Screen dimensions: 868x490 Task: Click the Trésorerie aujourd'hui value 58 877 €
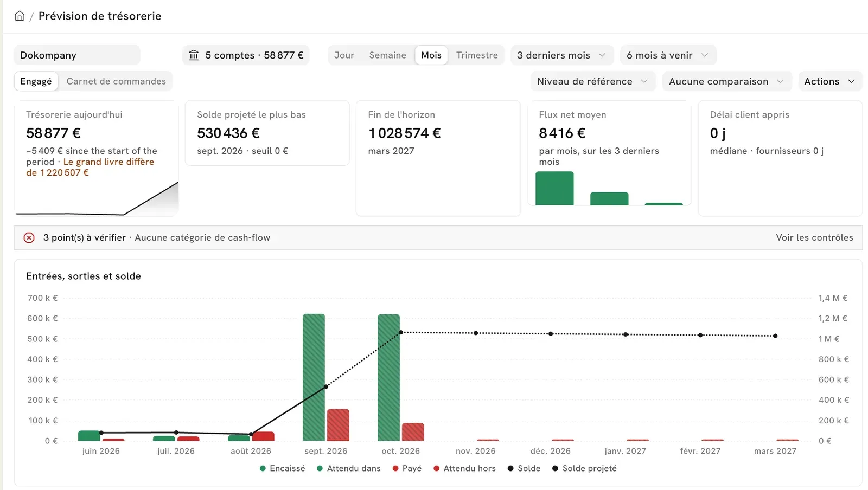53,133
